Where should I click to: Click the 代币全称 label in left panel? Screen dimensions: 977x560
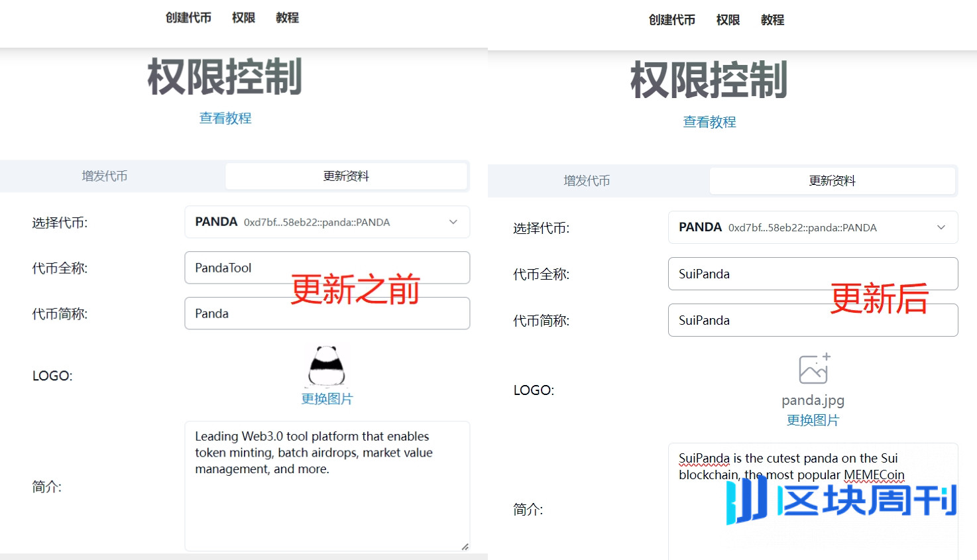coord(60,268)
